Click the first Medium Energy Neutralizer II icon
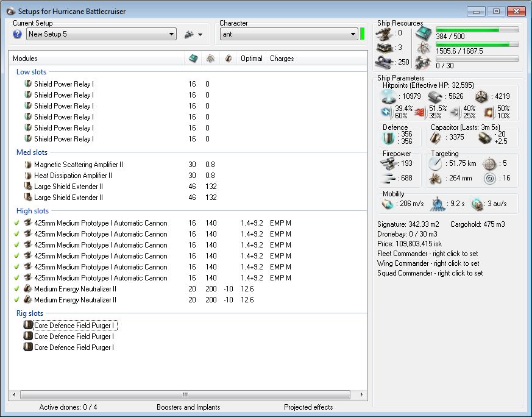The image size is (532, 417). 28,289
